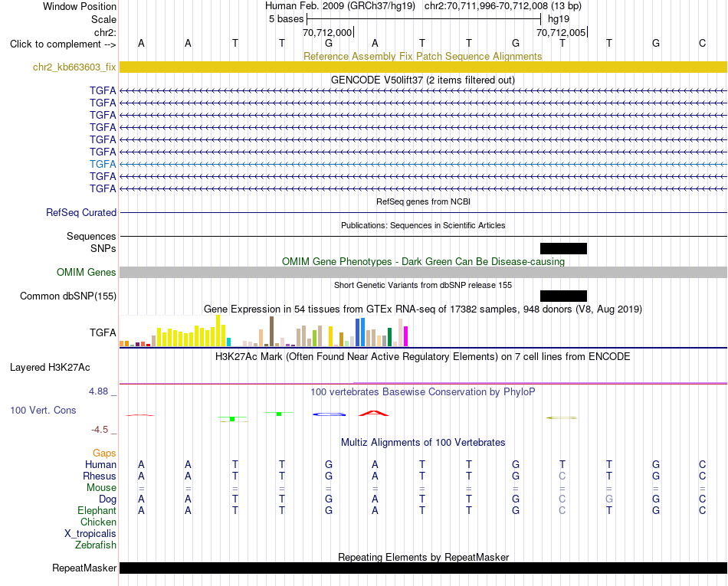Click the chr2_kb663603_fix track label
The height and width of the screenshot is (586, 728).
tap(74, 67)
